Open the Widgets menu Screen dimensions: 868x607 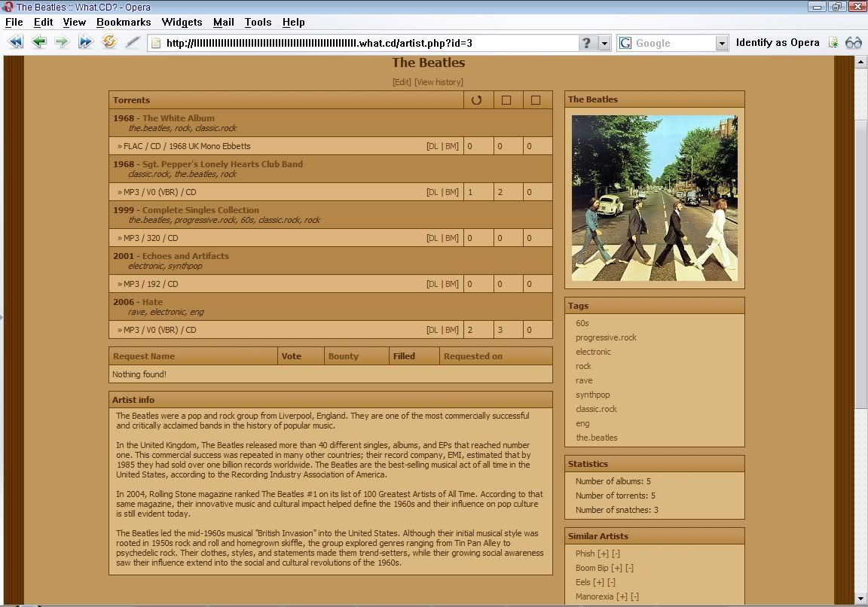point(182,22)
